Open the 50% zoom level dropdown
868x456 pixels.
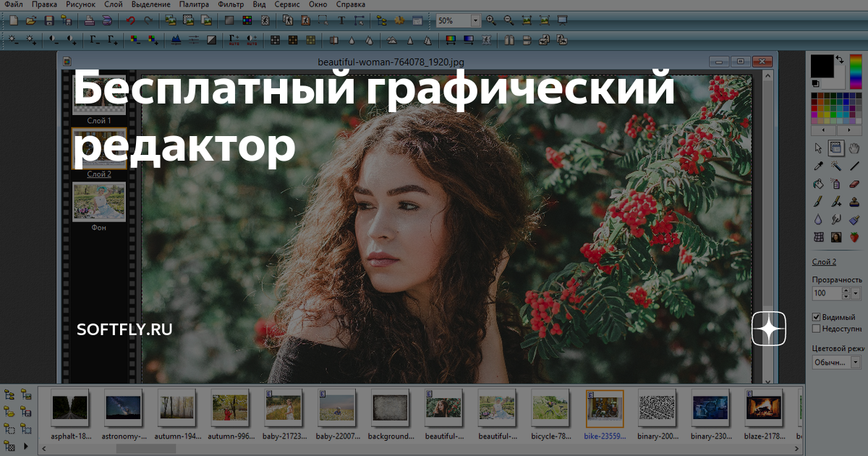tap(475, 21)
